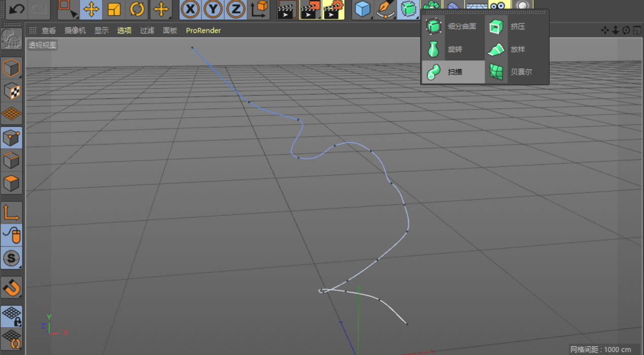Toggle the world coordinate system button
644x355 pixels.
pyautogui.click(x=259, y=9)
